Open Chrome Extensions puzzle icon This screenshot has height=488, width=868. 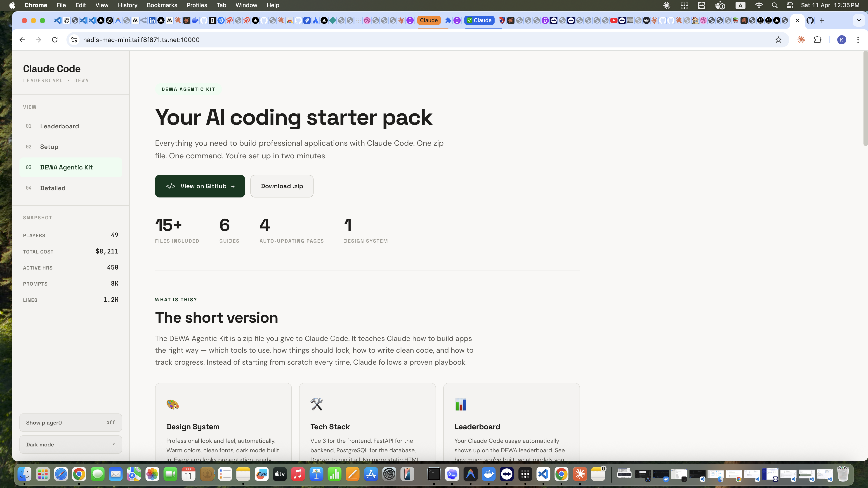(x=818, y=40)
